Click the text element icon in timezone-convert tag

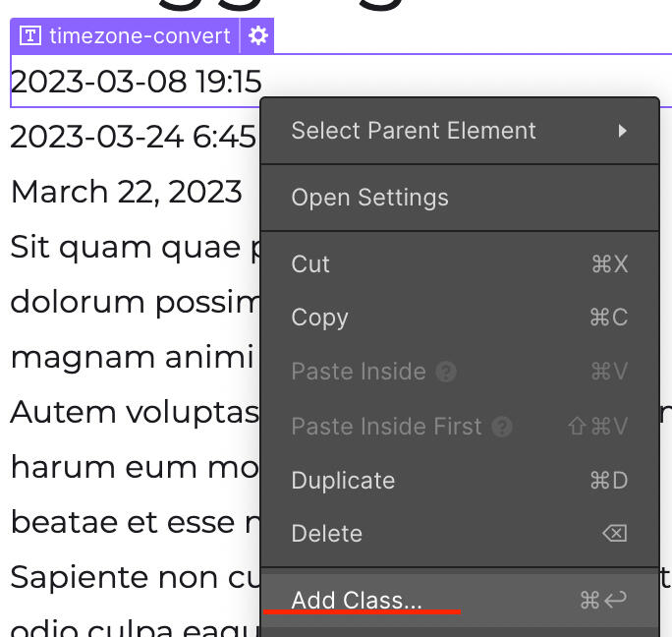(x=31, y=36)
